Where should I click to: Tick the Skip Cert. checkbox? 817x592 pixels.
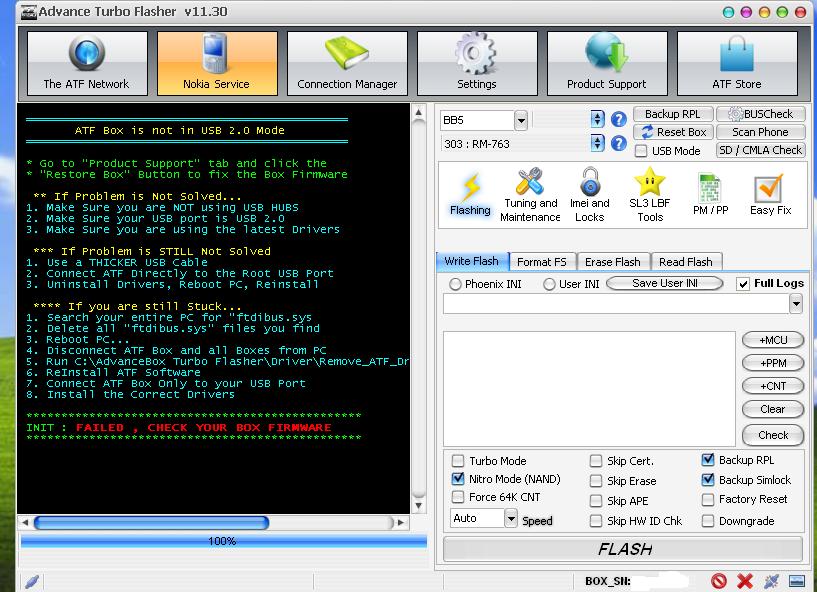pos(596,461)
